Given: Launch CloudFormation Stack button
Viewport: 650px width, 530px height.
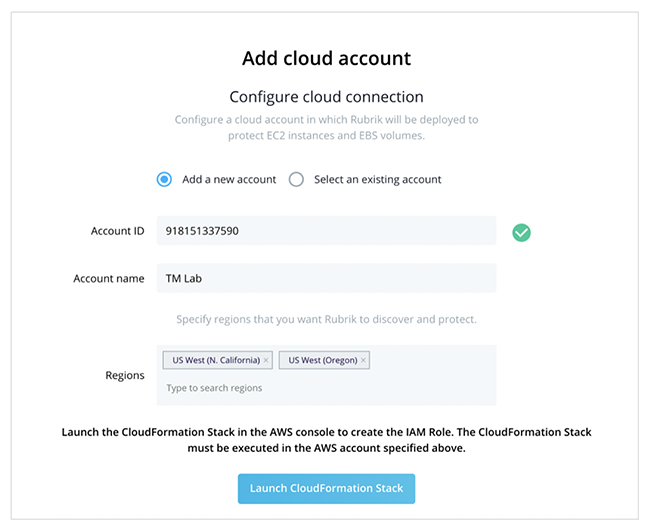Looking at the screenshot, I should (x=326, y=489).
